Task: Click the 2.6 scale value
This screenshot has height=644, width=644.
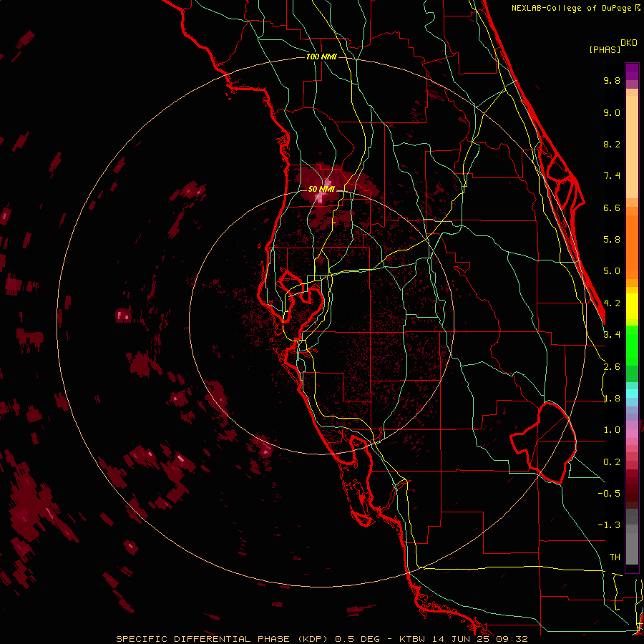Action: click(612, 367)
